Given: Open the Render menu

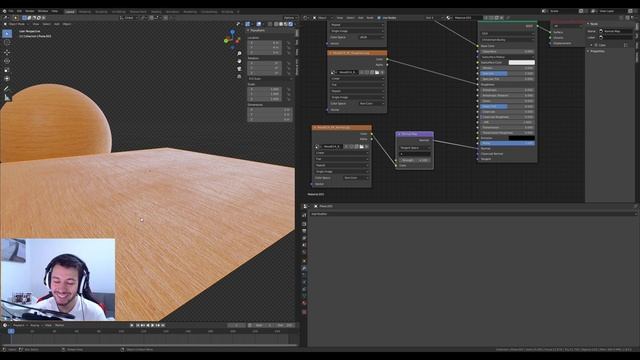Looking at the screenshot, I should coord(30,11).
